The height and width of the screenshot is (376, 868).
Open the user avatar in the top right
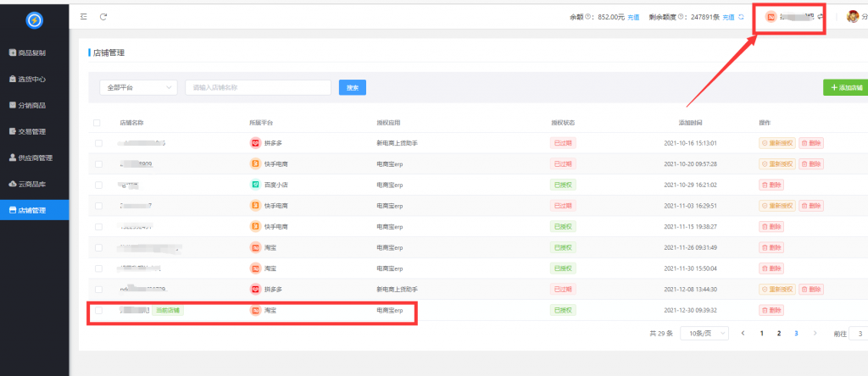pyautogui.click(x=853, y=17)
